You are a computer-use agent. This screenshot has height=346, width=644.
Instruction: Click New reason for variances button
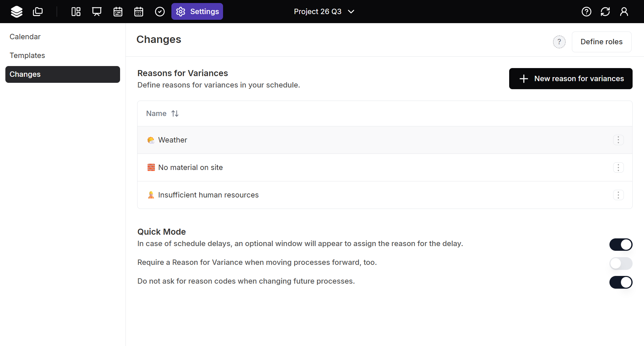point(571,79)
